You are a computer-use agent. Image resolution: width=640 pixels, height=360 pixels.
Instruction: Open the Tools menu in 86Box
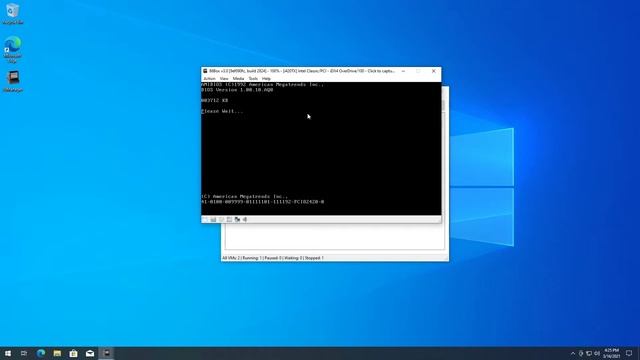coord(253,78)
